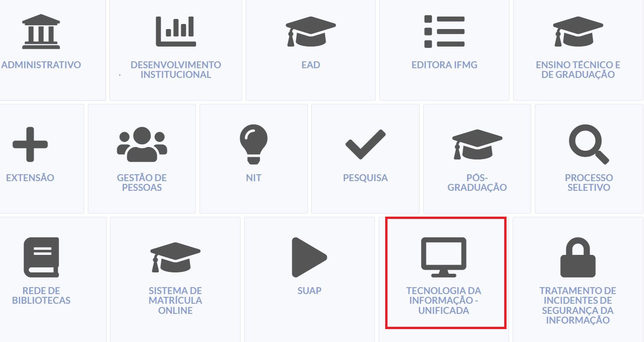Click the plus icon above Extensão
Viewport: 644px width, 342px height.
pyautogui.click(x=30, y=145)
